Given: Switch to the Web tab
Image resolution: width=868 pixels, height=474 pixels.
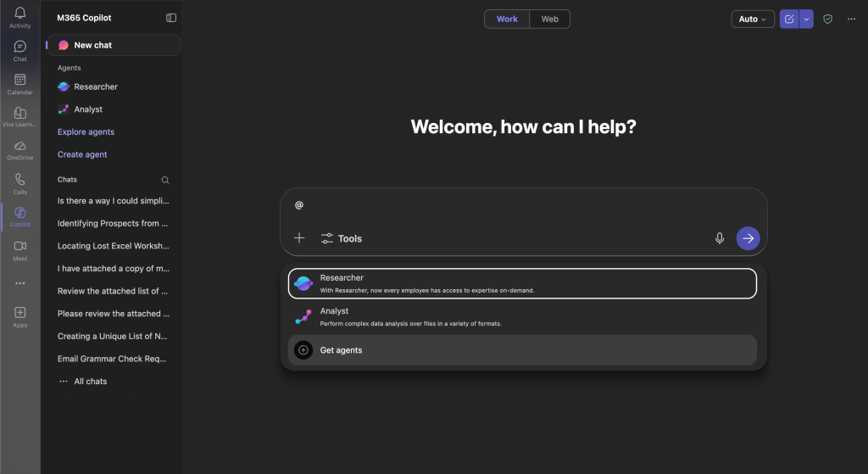Looking at the screenshot, I should click(x=549, y=19).
